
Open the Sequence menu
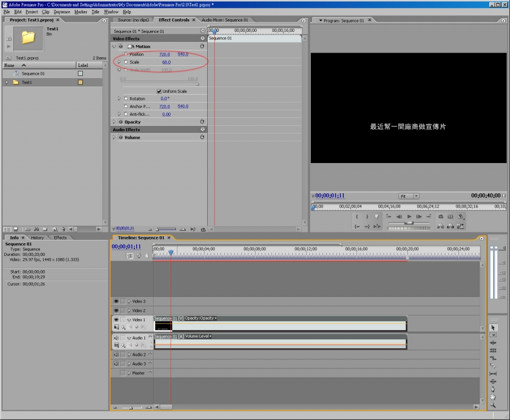(62, 12)
